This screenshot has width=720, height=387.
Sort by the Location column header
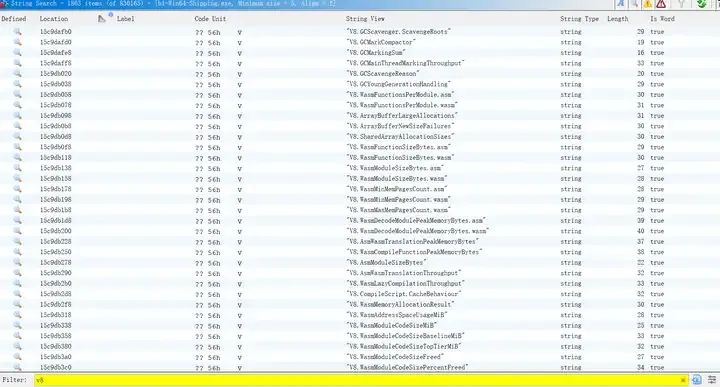coord(54,19)
